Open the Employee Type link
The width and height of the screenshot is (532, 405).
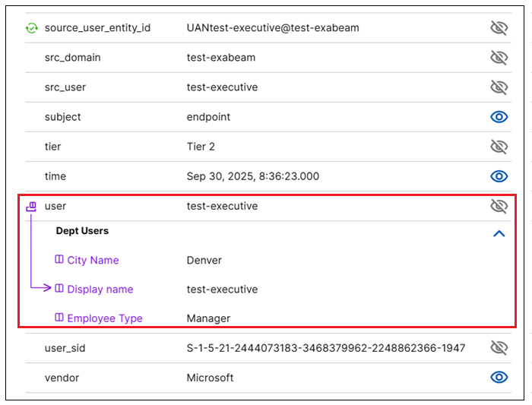tap(104, 318)
